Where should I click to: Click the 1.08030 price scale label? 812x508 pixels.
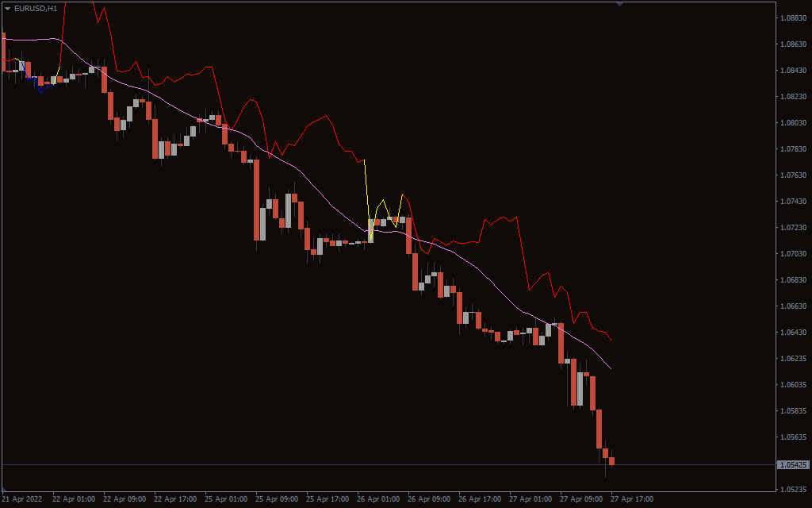pos(793,123)
